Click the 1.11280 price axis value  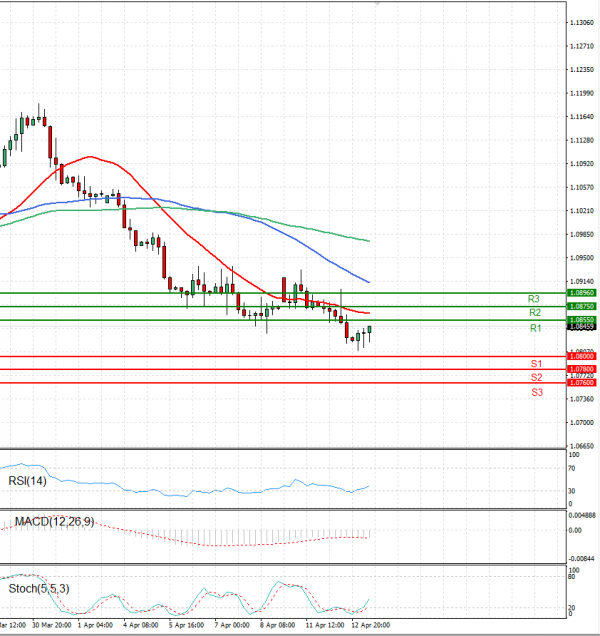point(582,140)
